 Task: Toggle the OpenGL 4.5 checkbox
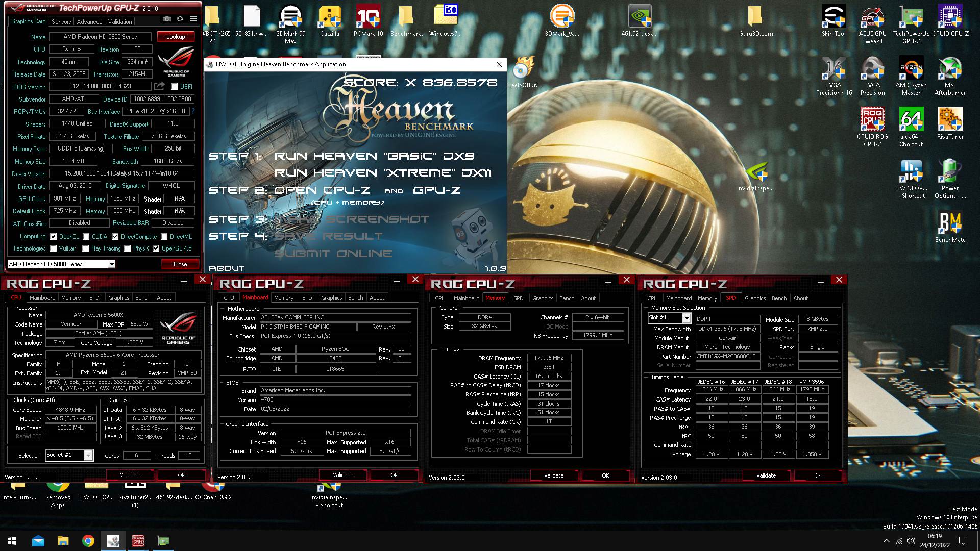pos(156,248)
